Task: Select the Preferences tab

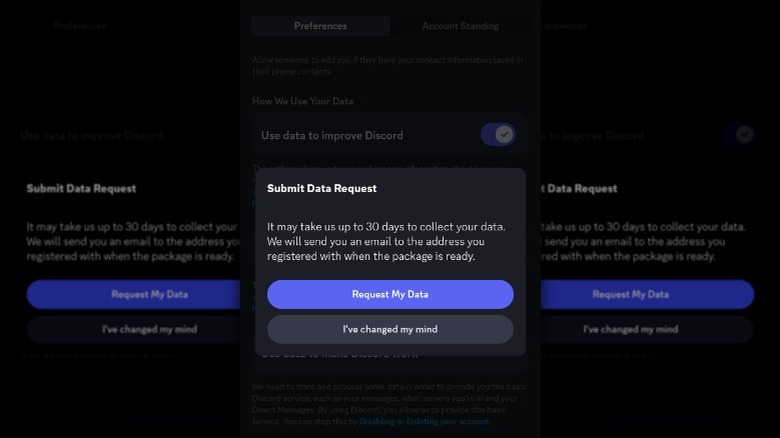Action: coord(320,26)
